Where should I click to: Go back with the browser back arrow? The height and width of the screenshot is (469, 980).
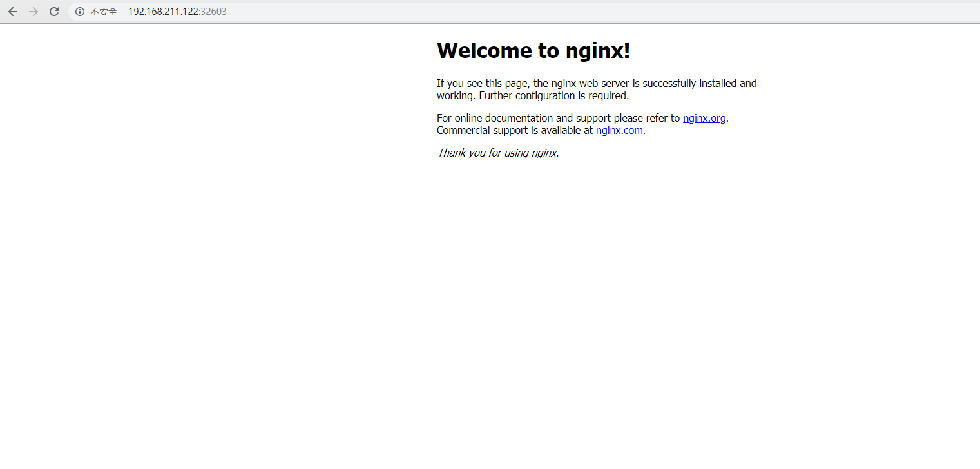pos(13,12)
